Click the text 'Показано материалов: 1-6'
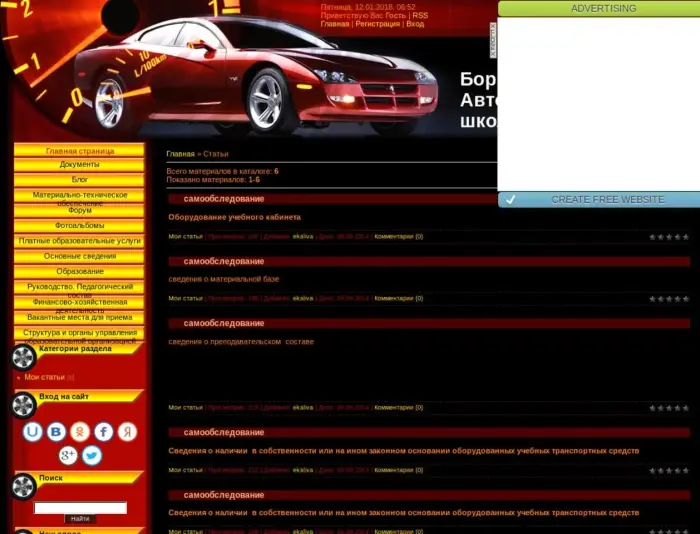Screen dimensions: 700x534 (x=213, y=179)
